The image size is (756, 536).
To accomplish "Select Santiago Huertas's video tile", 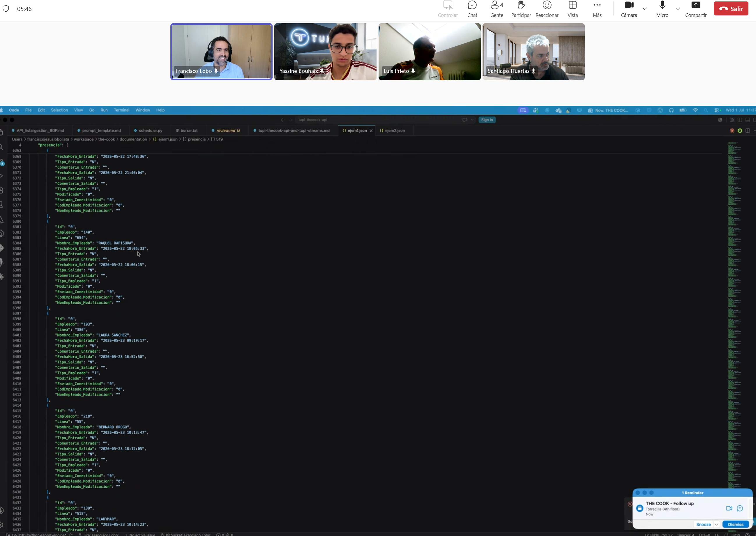I will click(533, 52).
